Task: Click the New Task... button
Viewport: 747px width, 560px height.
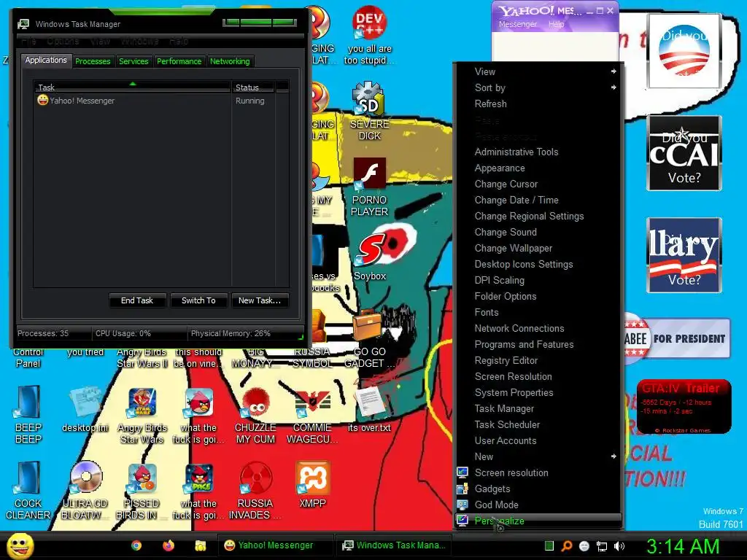Action: click(x=260, y=300)
